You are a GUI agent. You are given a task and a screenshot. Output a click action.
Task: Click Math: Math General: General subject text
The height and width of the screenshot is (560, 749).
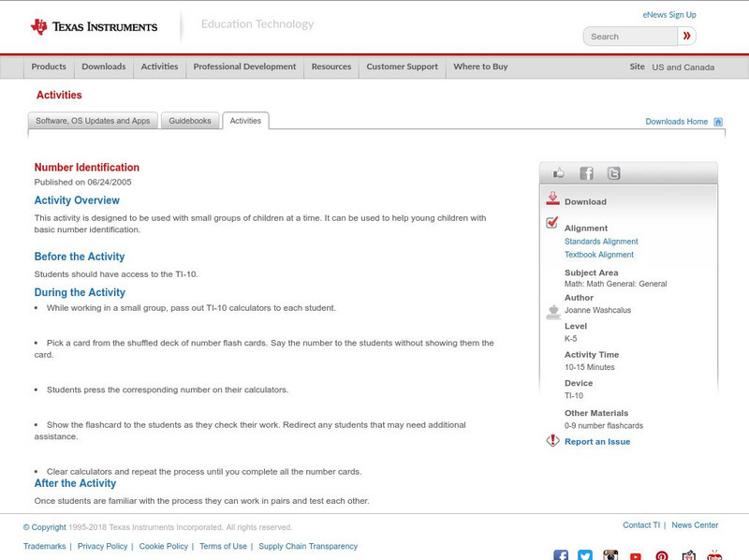coord(616,284)
